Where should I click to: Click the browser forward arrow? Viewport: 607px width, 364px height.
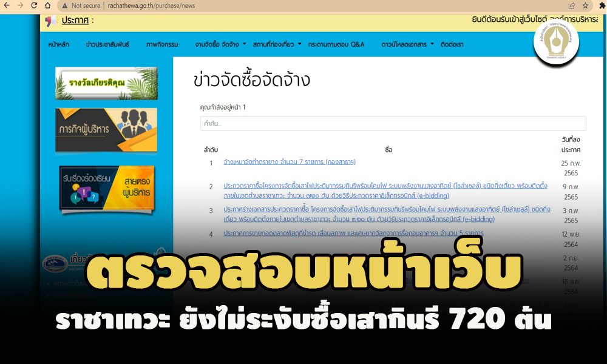[21, 5]
